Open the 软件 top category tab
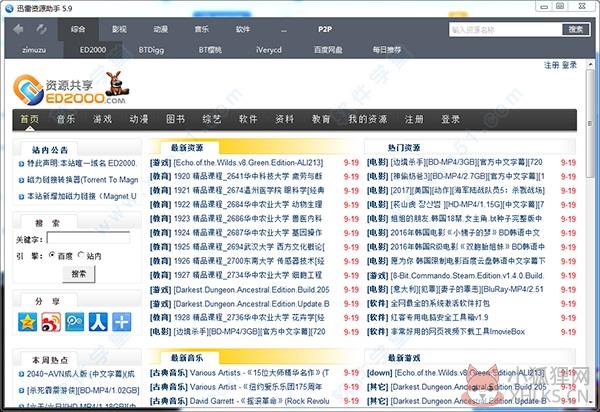The width and height of the screenshot is (600, 412). pos(243,29)
